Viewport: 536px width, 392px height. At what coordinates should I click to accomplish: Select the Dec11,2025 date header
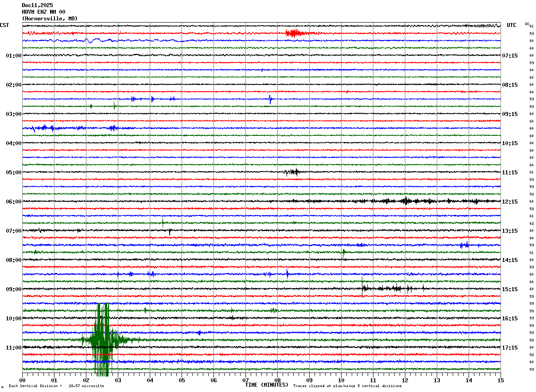coord(37,5)
